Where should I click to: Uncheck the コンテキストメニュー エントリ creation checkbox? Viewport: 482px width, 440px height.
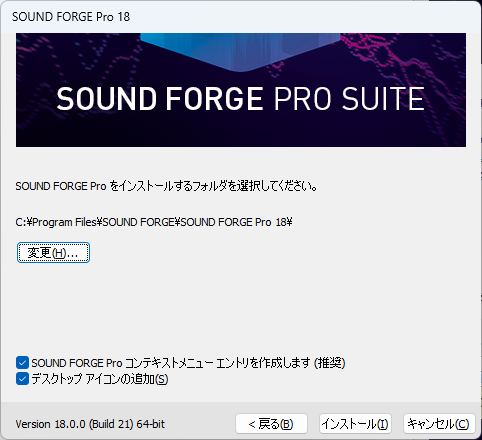(22, 363)
